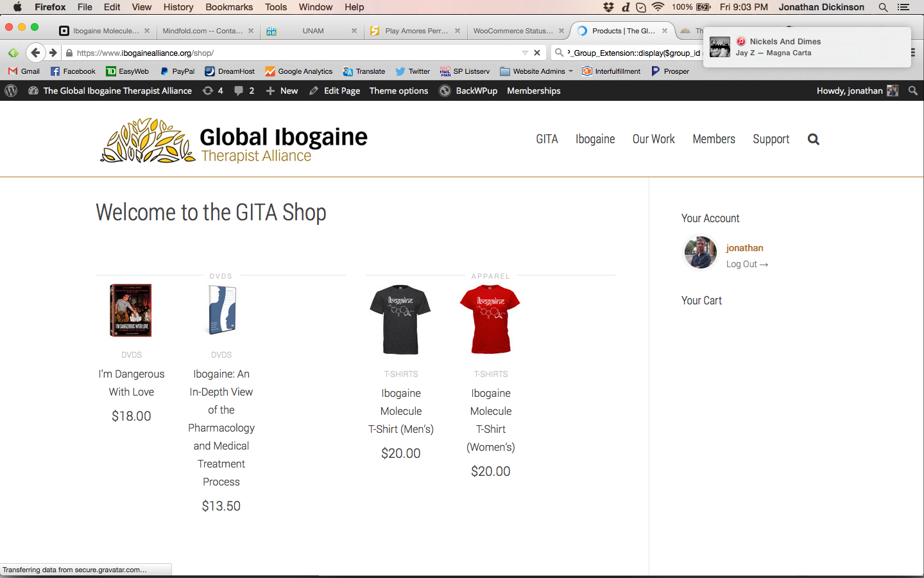Image resolution: width=924 pixels, height=578 pixels.
Task: Expand the Website Admins bookmark folder
Action: (x=536, y=71)
